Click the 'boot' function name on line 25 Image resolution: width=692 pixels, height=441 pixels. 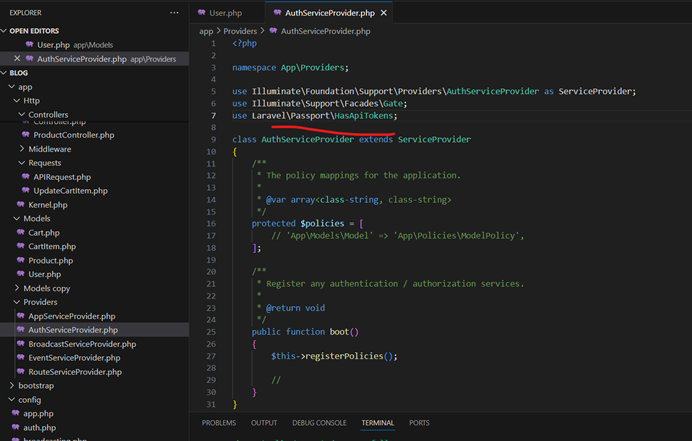[339, 332]
